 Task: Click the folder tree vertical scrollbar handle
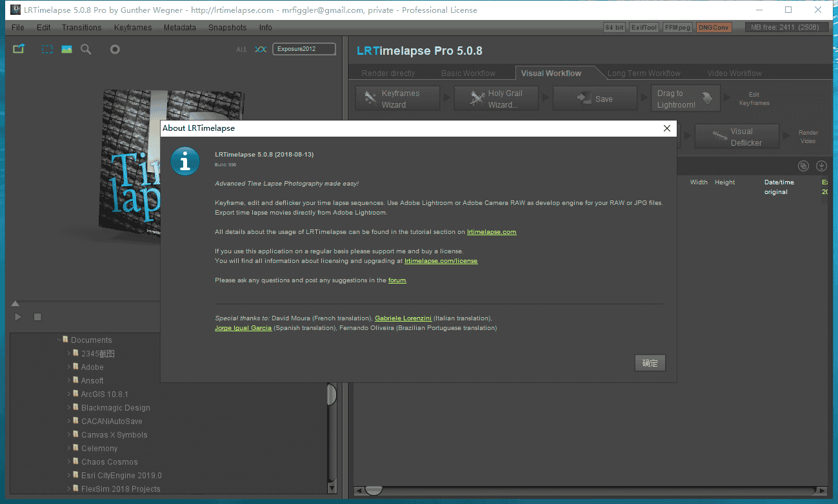tap(332, 394)
